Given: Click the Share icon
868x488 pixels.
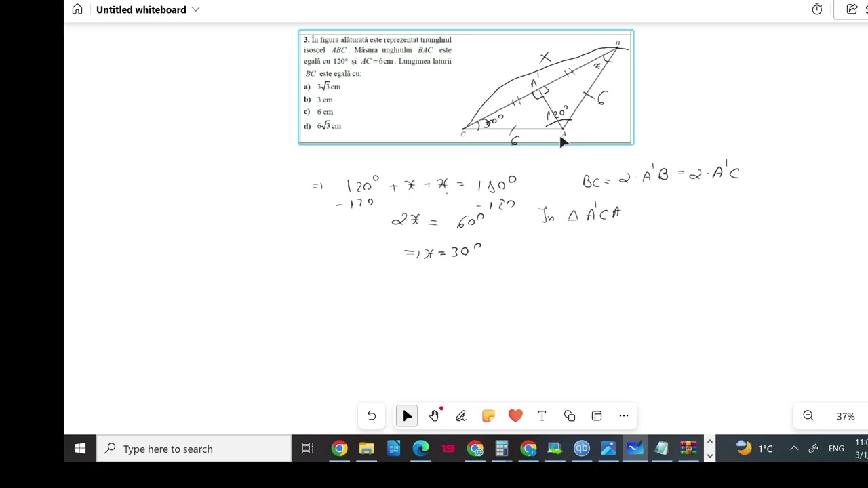Looking at the screenshot, I should tap(852, 9).
